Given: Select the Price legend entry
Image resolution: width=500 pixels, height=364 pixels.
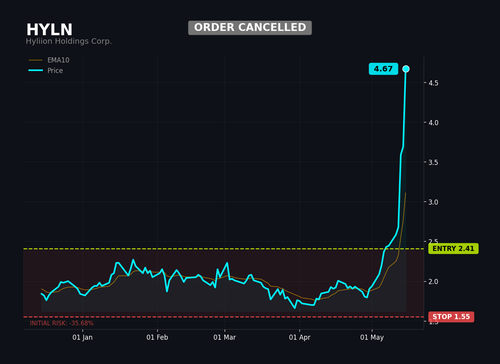Looking at the screenshot, I should pyautogui.click(x=46, y=71).
